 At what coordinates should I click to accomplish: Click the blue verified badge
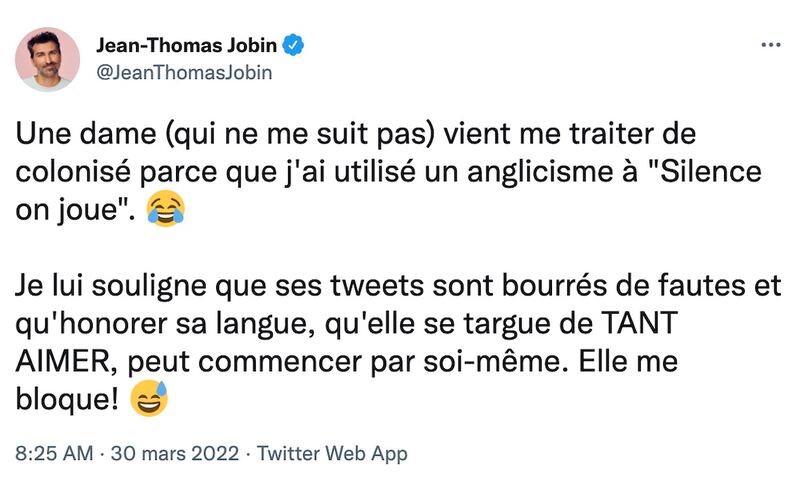[x=295, y=45]
